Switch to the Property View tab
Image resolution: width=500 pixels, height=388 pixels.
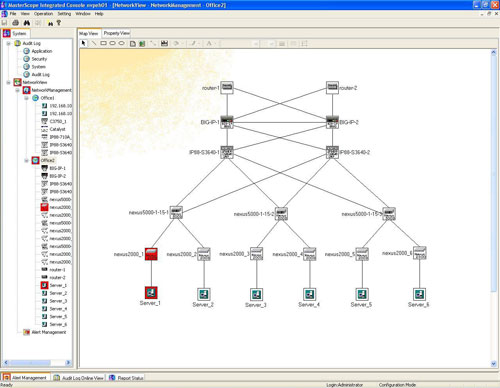(x=116, y=33)
